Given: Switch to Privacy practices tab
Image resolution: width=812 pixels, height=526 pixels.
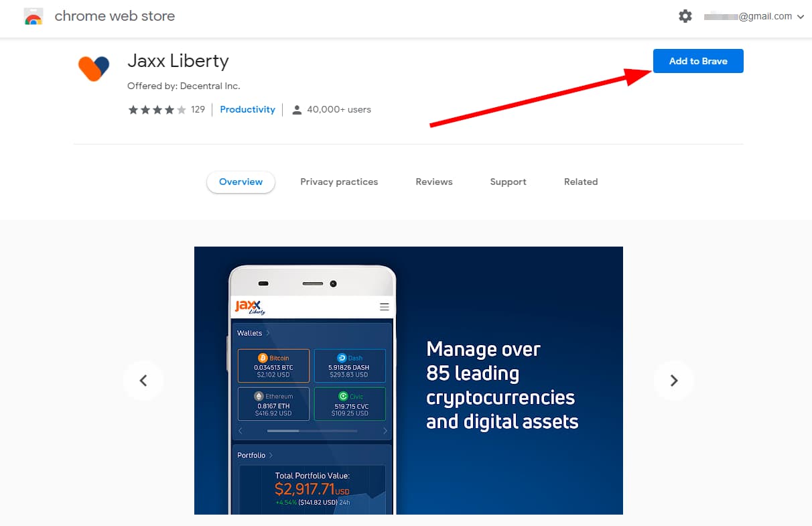Looking at the screenshot, I should tap(339, 182).
